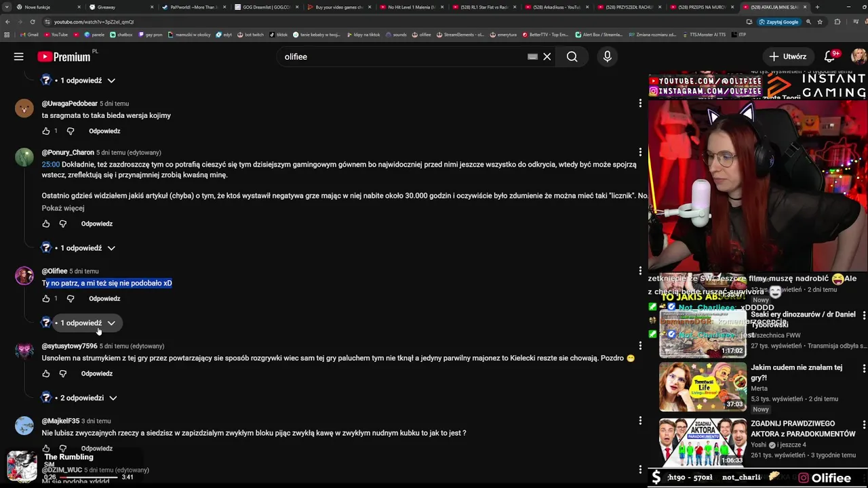
Task: Open more options for @Ponury_Charon comment
Action: (640, 152)
